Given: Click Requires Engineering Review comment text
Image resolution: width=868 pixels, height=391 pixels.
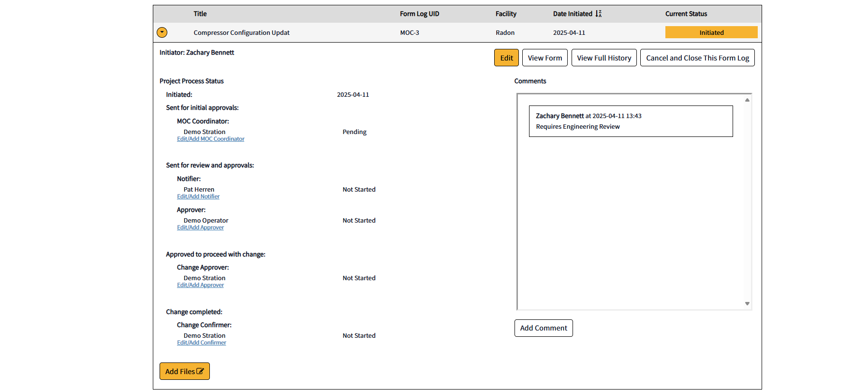Looking at the screenshot, I should [578, 126].
